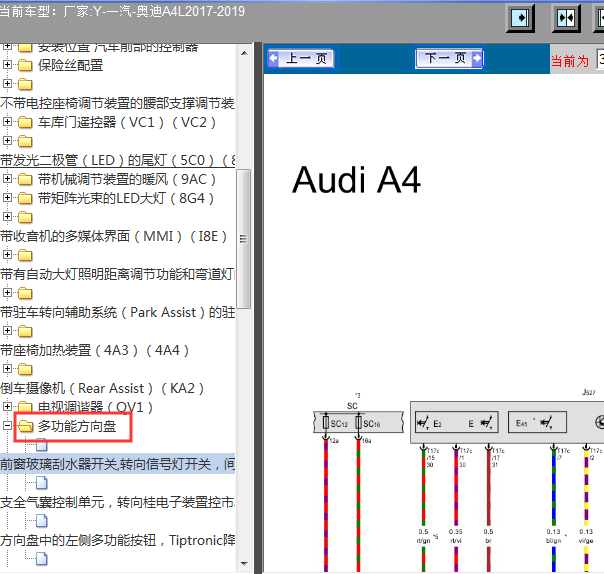This screenshot has height=574, width=604.
Task: Expand 带矩阵光束的LED大灯 (8G4) node
Action: click(7, 198)
